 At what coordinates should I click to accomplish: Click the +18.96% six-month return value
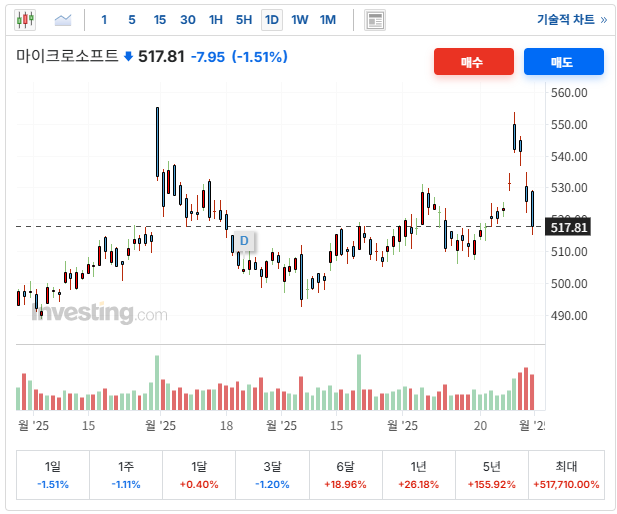345,484
